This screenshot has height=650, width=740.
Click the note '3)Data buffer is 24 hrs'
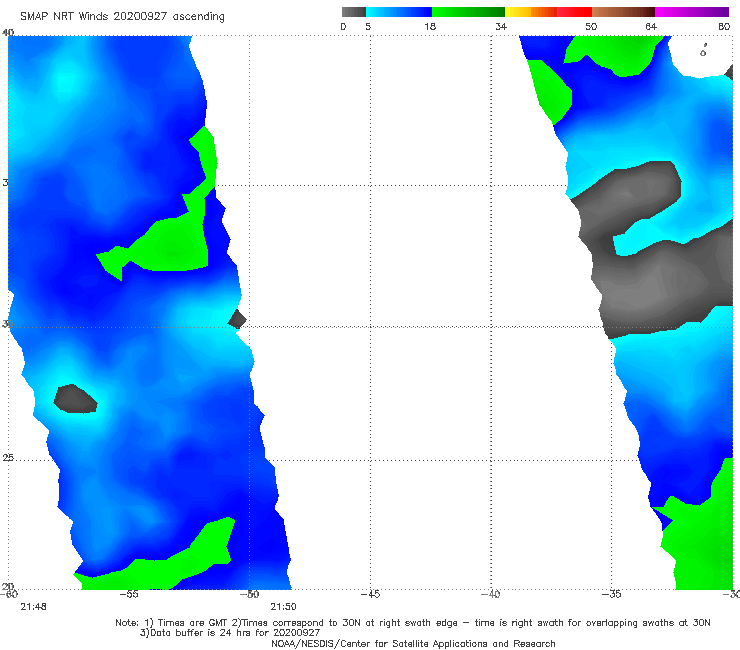(x=230, y=633)
